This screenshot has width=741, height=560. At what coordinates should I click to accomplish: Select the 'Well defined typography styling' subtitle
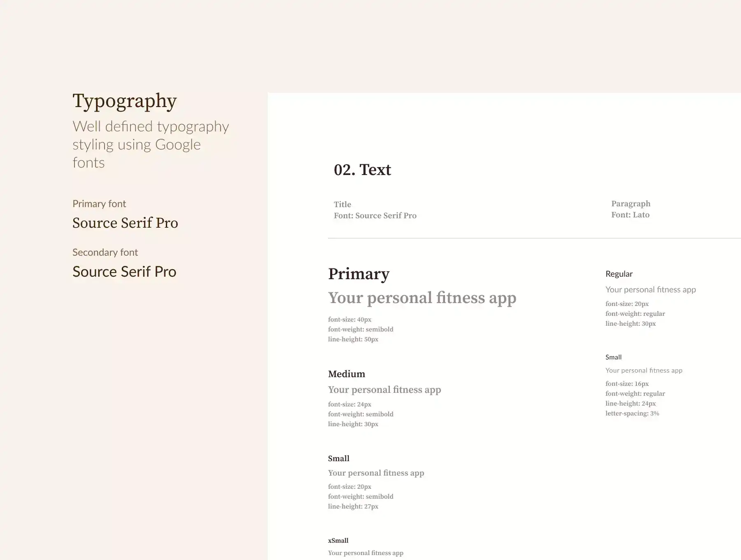click(150, 144)
